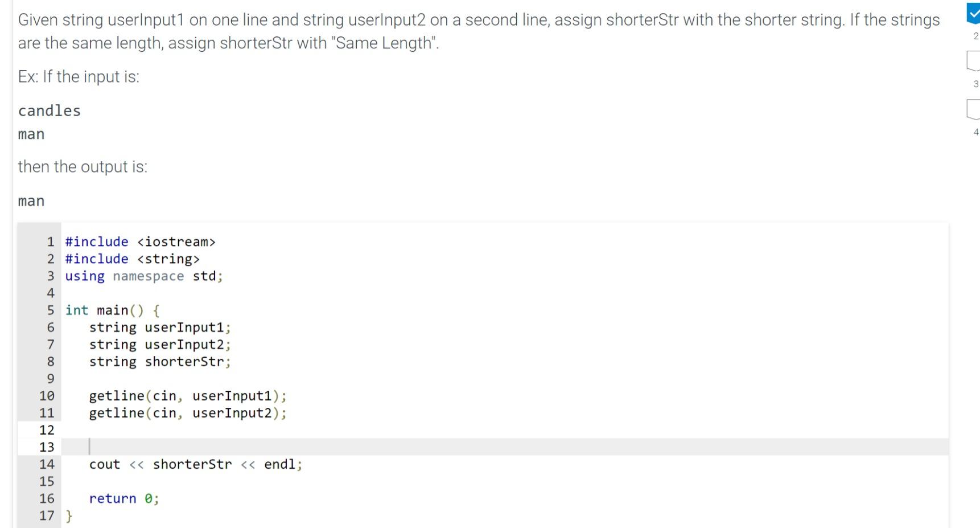Click the closing brace on line 17
The image size is (980, 528).
pyautogui.click(x=69, y=516)
